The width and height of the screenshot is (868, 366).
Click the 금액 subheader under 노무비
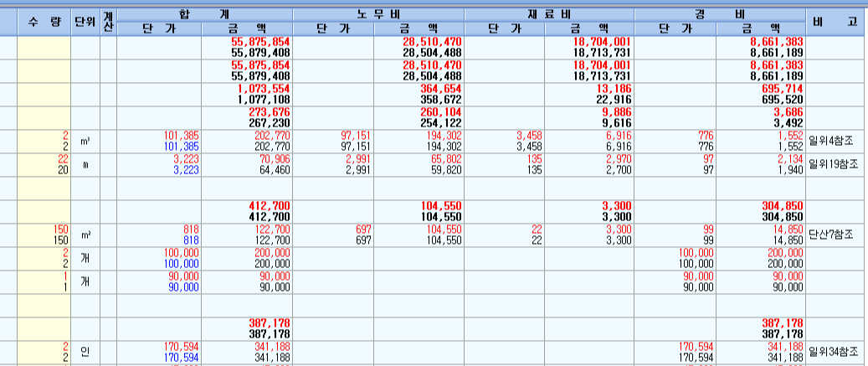pyautogui.click(x=419, y=29)
